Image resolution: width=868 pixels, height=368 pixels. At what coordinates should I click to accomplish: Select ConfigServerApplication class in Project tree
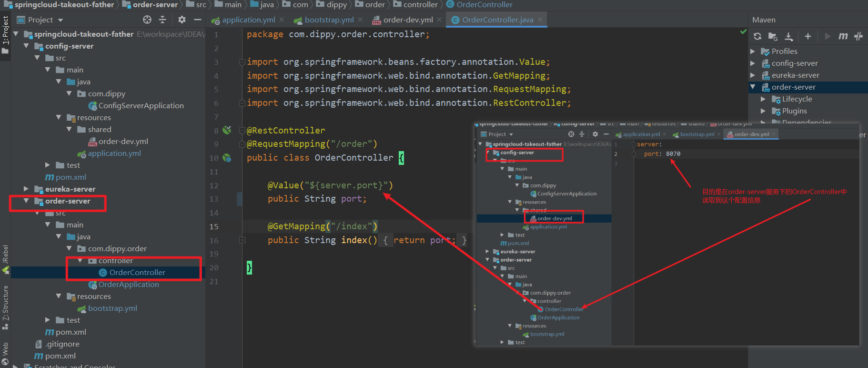click(141, 105)
